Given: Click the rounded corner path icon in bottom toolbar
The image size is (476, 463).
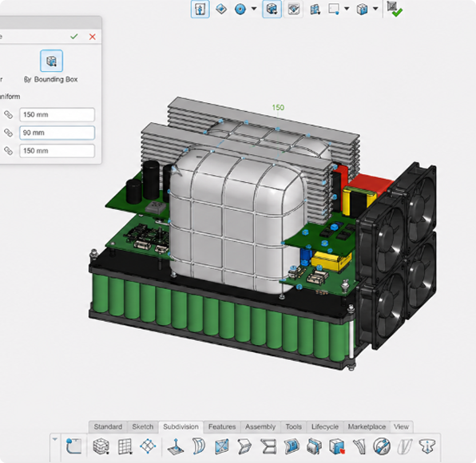Looking at the screenshot, I should (73, 446).
